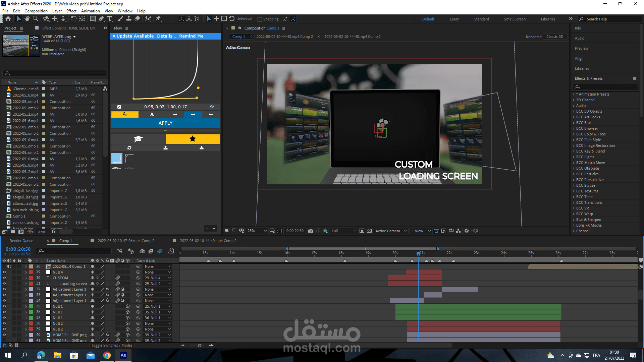Click the Remind Me link
This screenshot has width=644, height=362.
pyautogui.click(x=191, y=36)
